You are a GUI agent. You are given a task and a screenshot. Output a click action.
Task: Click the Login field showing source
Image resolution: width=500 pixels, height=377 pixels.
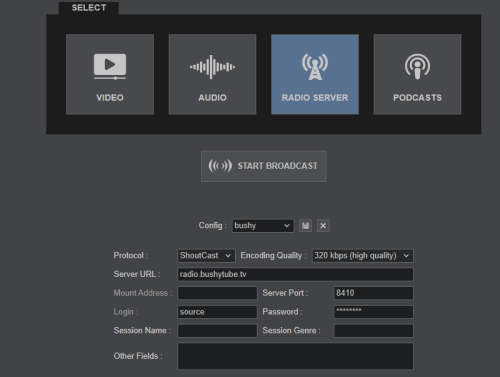click(217, 312)
